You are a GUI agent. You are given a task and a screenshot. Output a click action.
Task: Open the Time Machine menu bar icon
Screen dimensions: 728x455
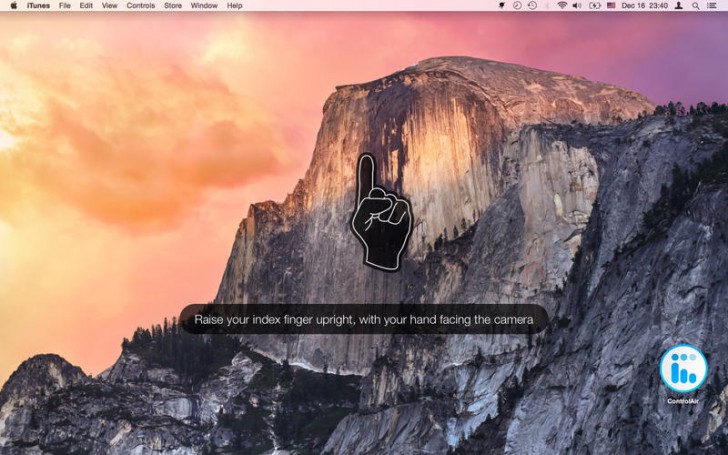(x=533, y=6)
